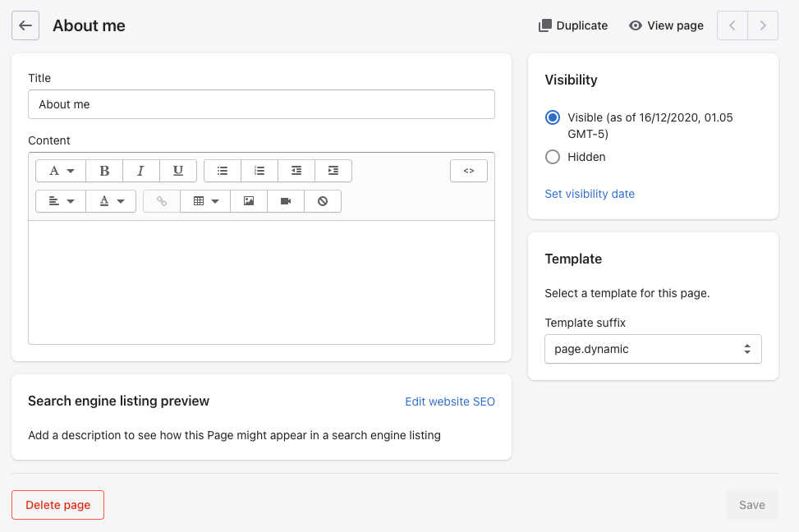The width and height of the screenshot is (799, 532).
Task: Click the Delete page button
Action: coord(57,505)
